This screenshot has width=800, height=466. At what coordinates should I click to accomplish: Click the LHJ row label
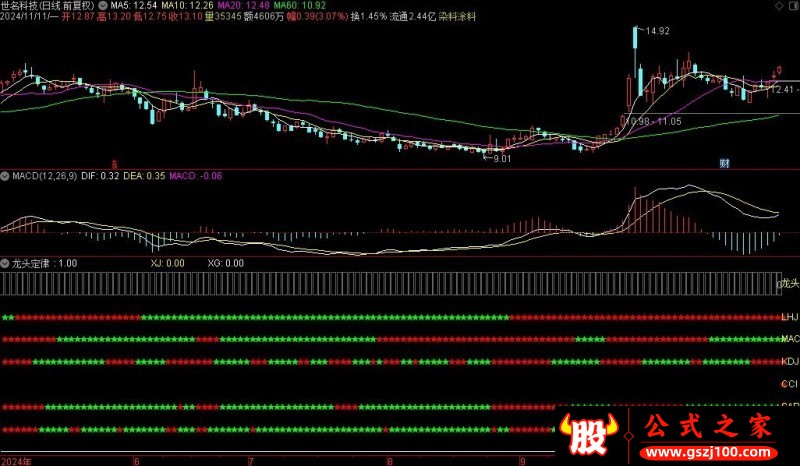coord(790,317)
